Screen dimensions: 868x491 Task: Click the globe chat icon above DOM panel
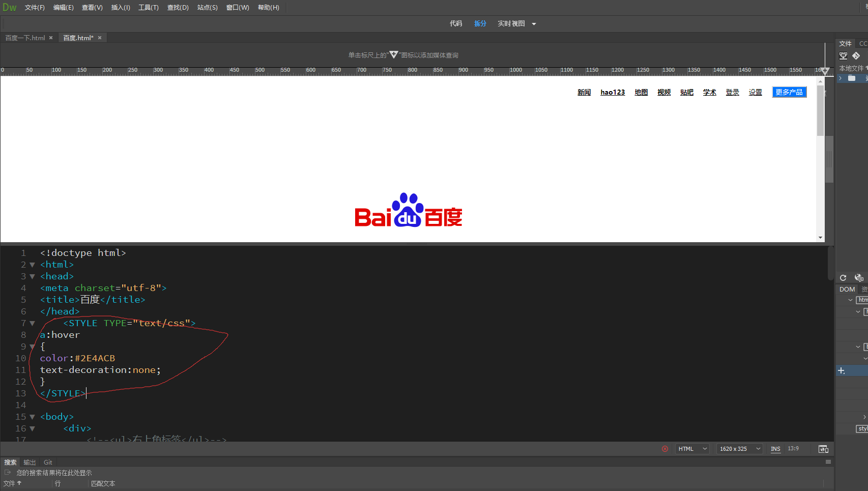pos(859,277)
